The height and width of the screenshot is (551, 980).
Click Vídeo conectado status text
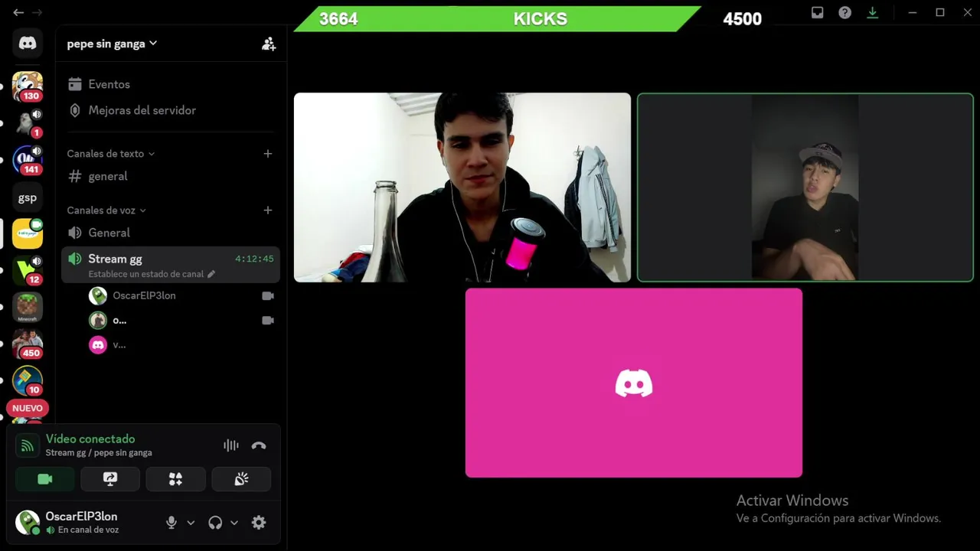tap(90, 439)
